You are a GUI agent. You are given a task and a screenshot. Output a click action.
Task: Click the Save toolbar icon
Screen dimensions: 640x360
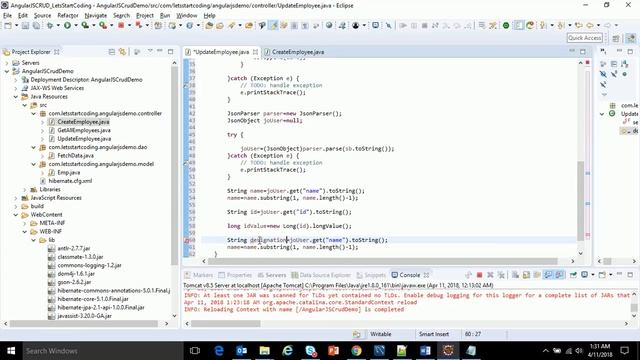(x=25, y=26)
